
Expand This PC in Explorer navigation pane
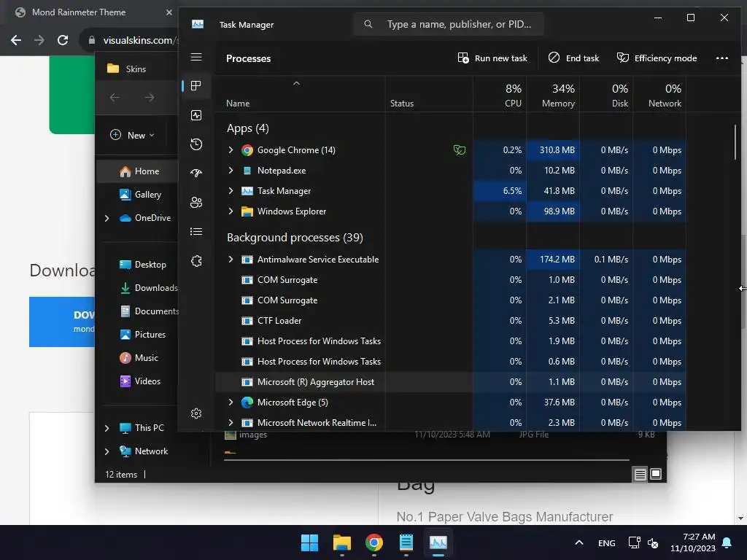point(107,428)
